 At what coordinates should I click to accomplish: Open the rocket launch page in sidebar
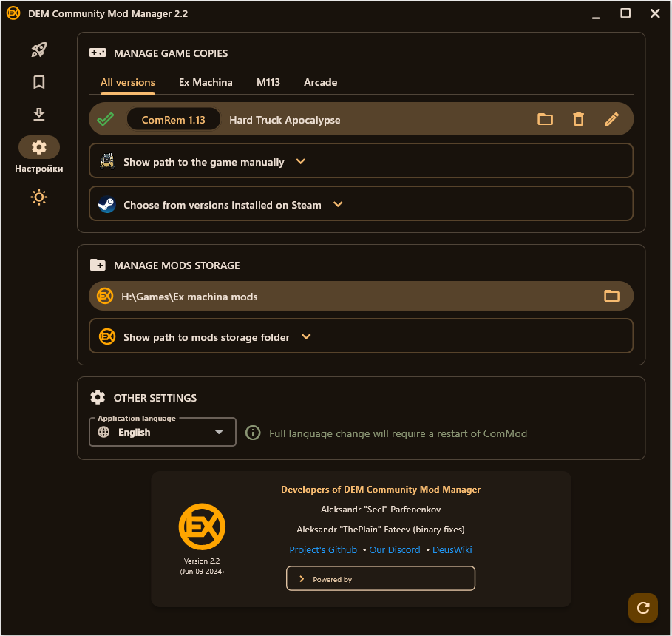[39, 50]
